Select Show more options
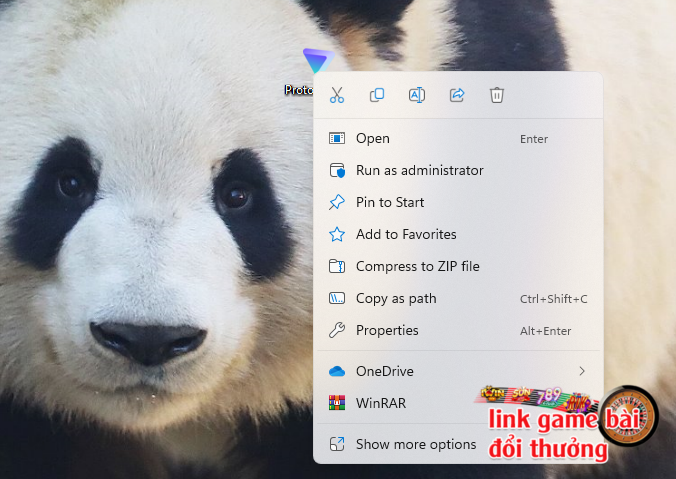Viewport: 676px width, 479px height. coord(458,444)
